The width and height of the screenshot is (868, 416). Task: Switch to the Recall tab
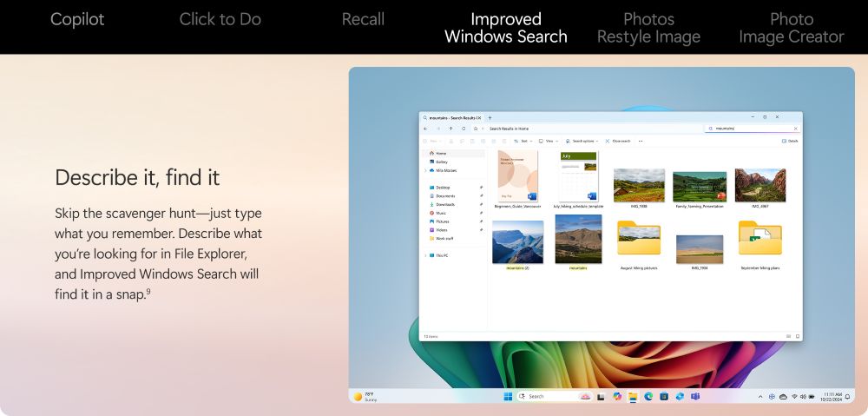(363, 19)
